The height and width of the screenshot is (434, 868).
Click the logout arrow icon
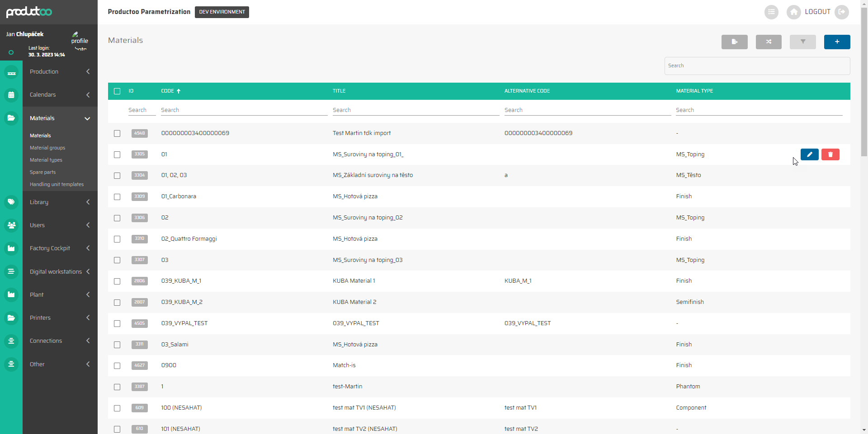[x=841, y=12]
